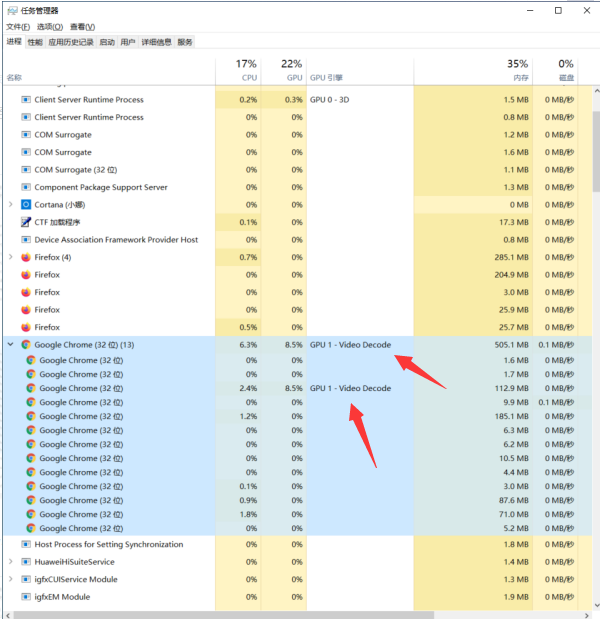
Task: Select the Firefox (4) group icon
Action: 26,257
